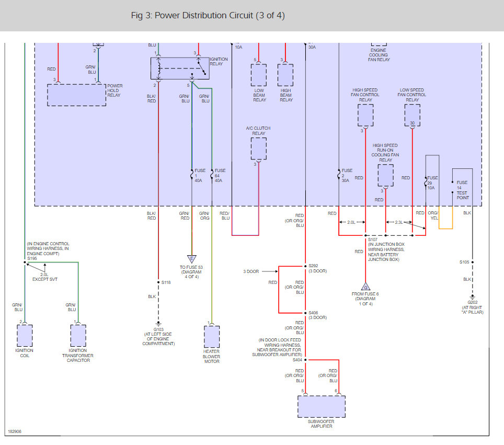
Task: Click the Low Speed Fan Control Relay box
Action: click(413, 115)
